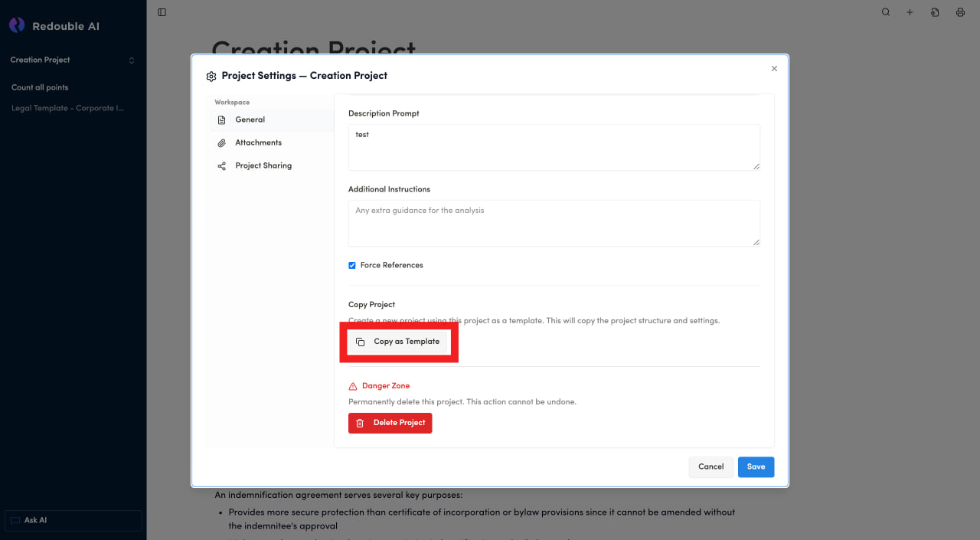The image size is (980, 540).
Task: Open the General settings tab
Action: click(x=250, y=120)
